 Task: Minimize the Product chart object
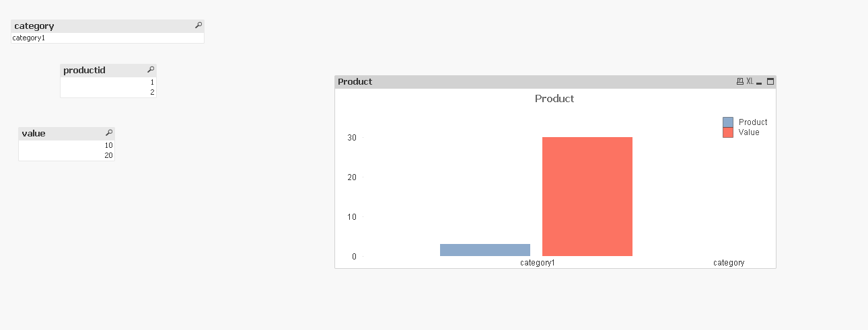(x=759, y=82)
